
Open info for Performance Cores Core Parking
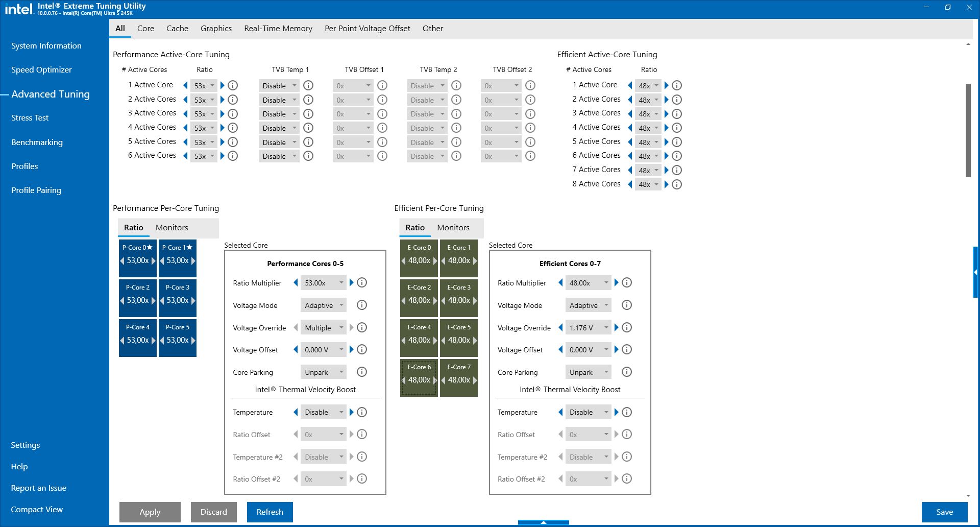[x=362, y=372]
